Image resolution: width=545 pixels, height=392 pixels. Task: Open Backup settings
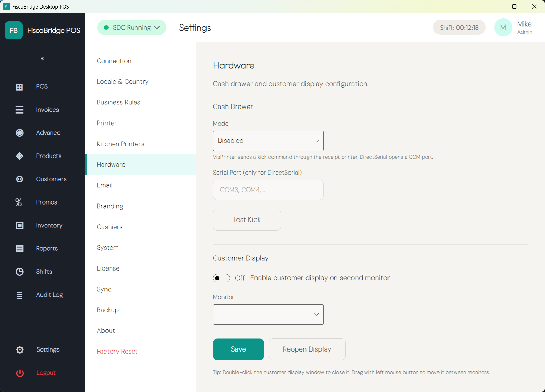[141, 310]
